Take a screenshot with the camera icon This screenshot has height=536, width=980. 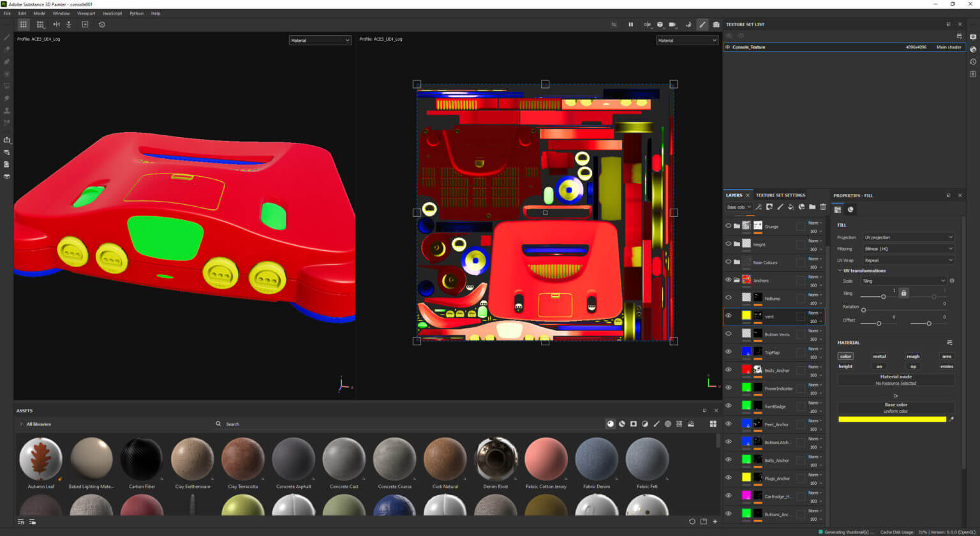point(716,24)
